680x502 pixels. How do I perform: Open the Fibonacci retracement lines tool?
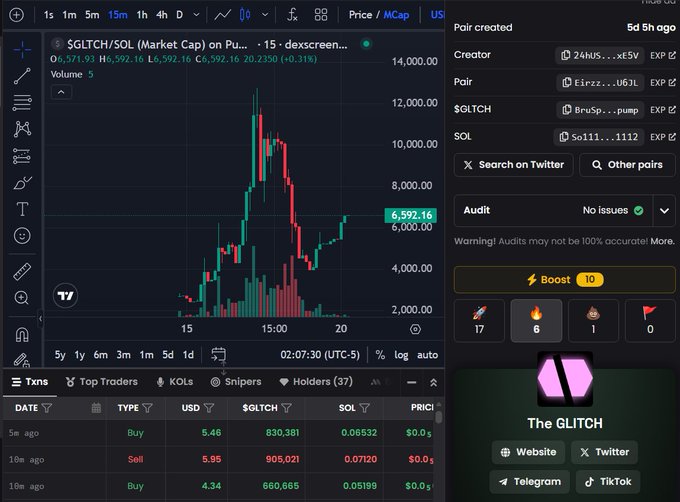coord(22,102)
